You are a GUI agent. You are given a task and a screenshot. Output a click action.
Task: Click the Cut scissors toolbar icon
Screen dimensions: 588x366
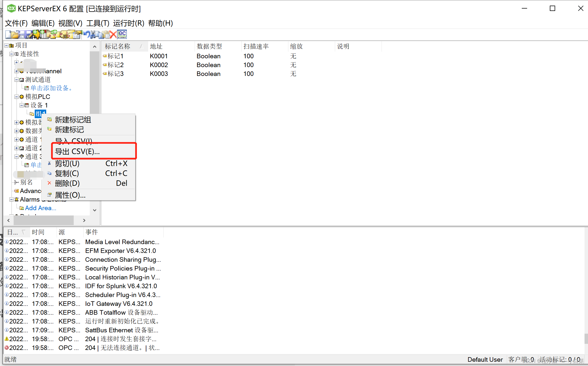pyautogui.click(x=93, y=34)
